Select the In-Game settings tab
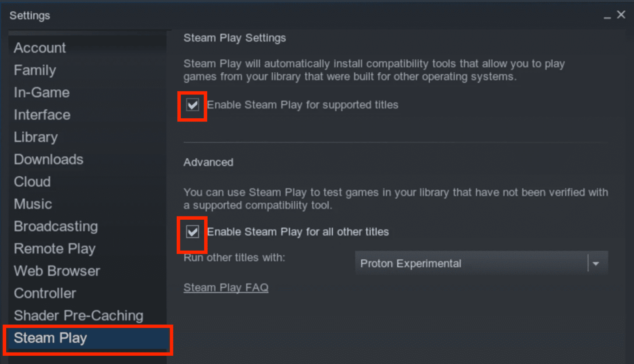Screen dimensions: 634x364 tap(41, 92)
